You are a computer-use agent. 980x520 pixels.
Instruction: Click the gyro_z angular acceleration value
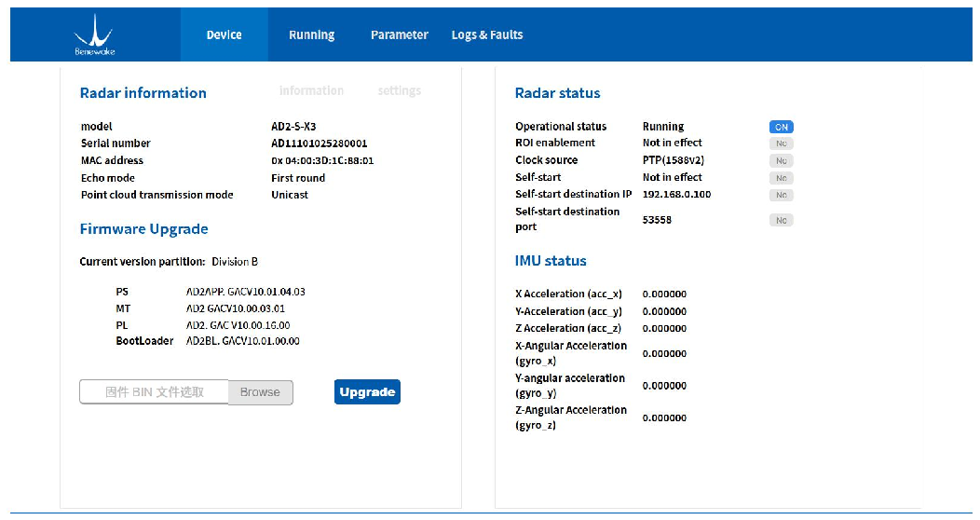pyautogui.click(x=664, y=417)
